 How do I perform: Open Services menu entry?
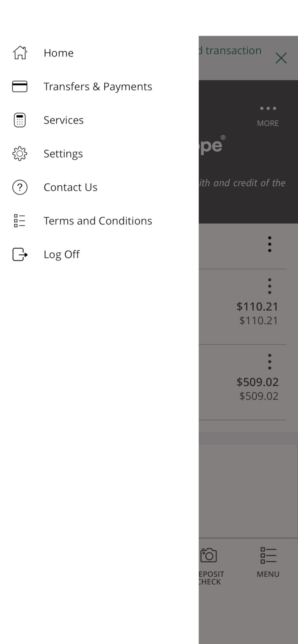pyautogui.click(x=64, y=120)
